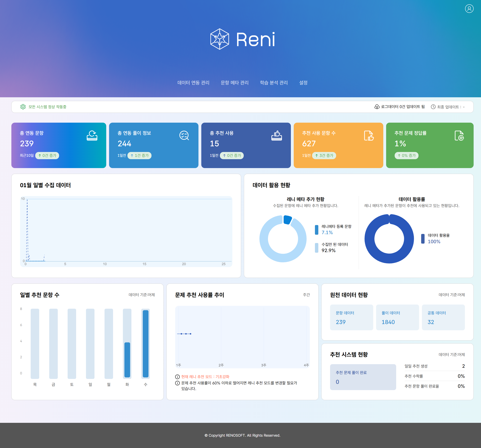The height and width of the screenshot is (448, 481).
Task: Click the log data cloud upload icon
Action: (377, 107)
